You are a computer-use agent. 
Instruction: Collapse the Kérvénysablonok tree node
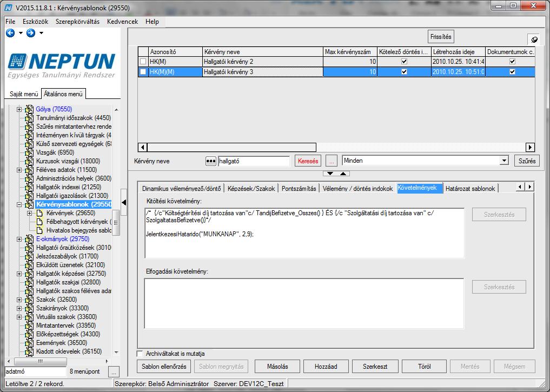pyautogui.click(x=19, y=204)
